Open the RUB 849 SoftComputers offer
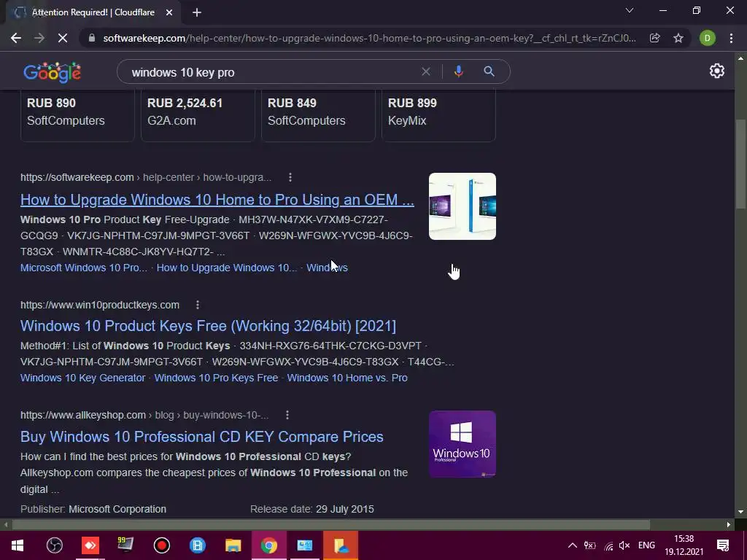The height and width of the screenshot is (560, 747). pyautogui.click(x=318, y=115)
